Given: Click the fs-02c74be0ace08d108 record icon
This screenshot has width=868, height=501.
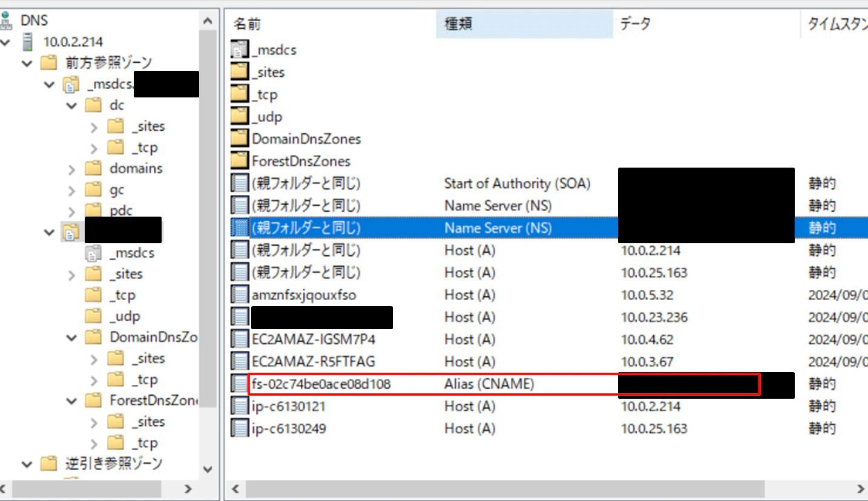Looking at the screenshot, I should (x=240, y=384).
